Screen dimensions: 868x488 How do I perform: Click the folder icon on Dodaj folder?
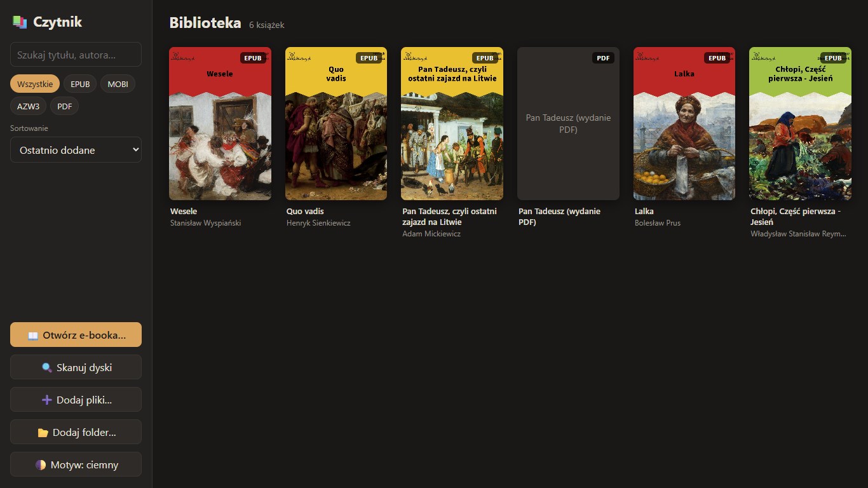[43, 433]
